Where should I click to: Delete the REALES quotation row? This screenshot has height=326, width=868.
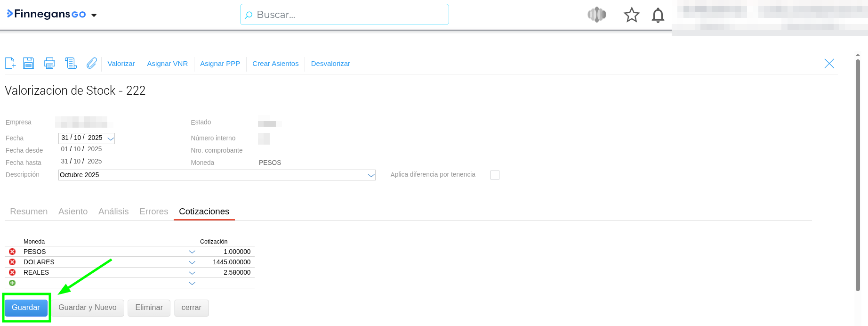12,272
